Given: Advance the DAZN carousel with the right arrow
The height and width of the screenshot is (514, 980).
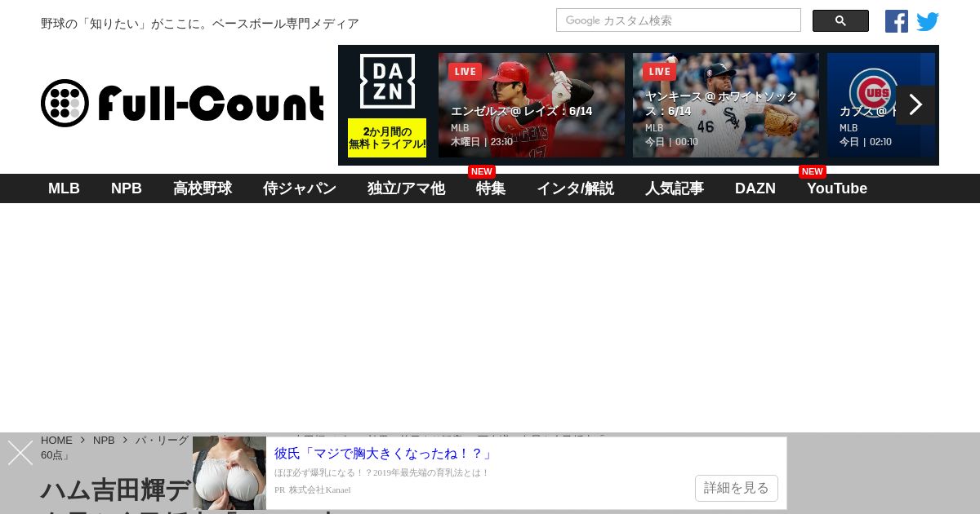Looking at the screenshot, I should pyautogui.click(x=915, y=105).
